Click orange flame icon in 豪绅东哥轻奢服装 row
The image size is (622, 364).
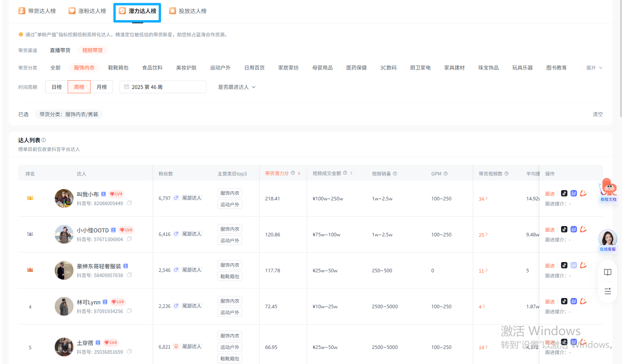tap(583, 265)
